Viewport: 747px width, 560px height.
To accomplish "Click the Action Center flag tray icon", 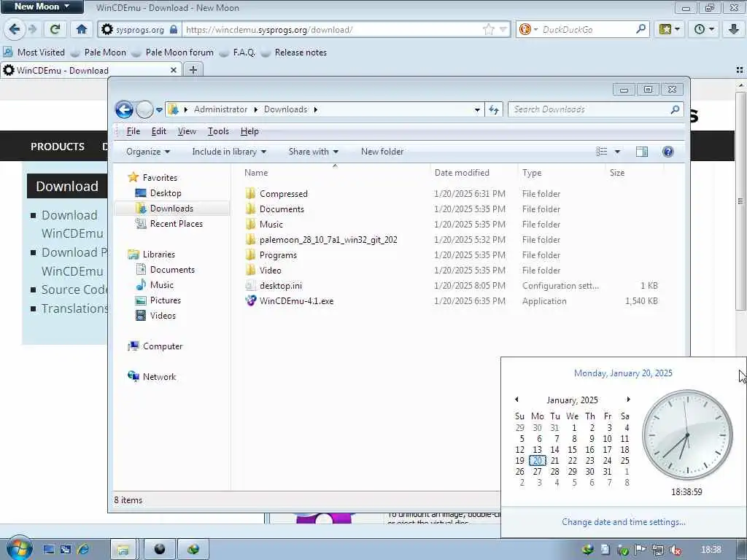I will pyautogui.click(x=640, y=550).
